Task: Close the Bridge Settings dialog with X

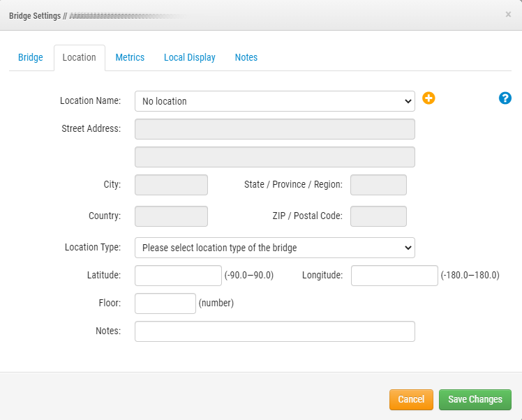Action: (508, 14)
